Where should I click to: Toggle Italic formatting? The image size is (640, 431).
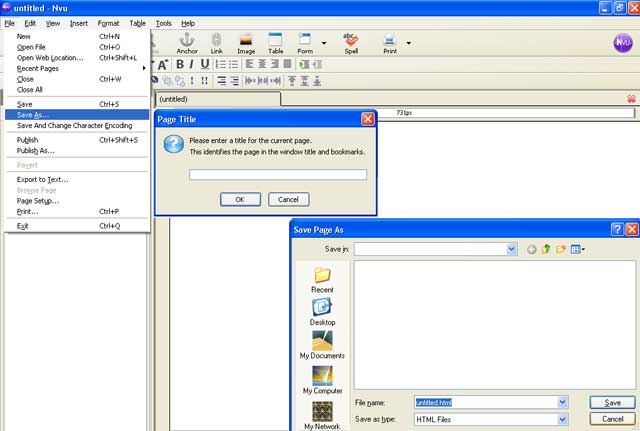coord(191,64)
